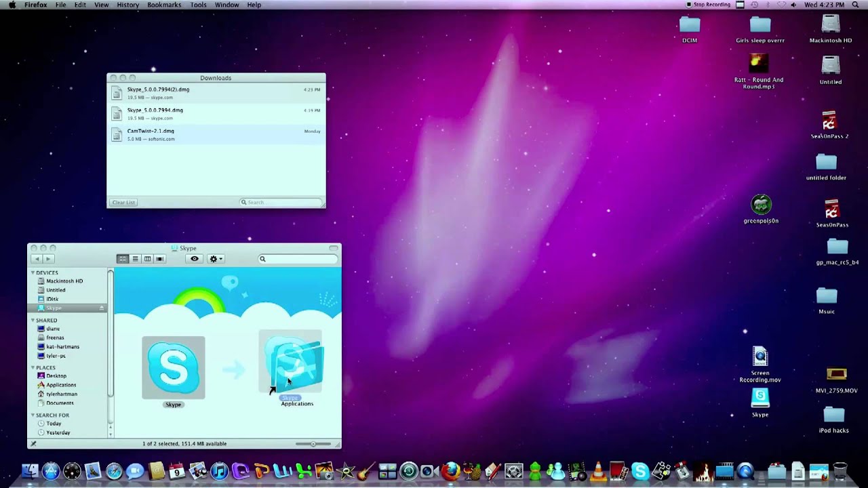Viewport: 868px width, 488px height.
Task: Select tyler-pc in the sidebar
Action: tap(56, 355)
